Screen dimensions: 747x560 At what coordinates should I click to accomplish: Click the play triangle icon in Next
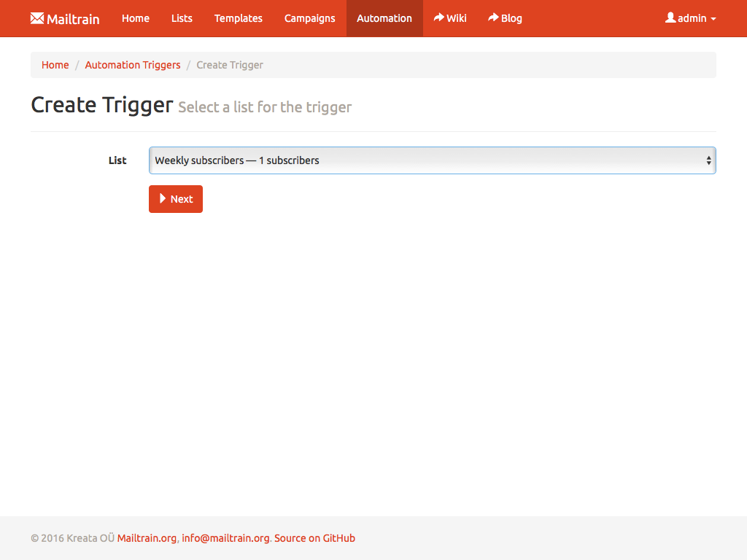click(163, 199)
